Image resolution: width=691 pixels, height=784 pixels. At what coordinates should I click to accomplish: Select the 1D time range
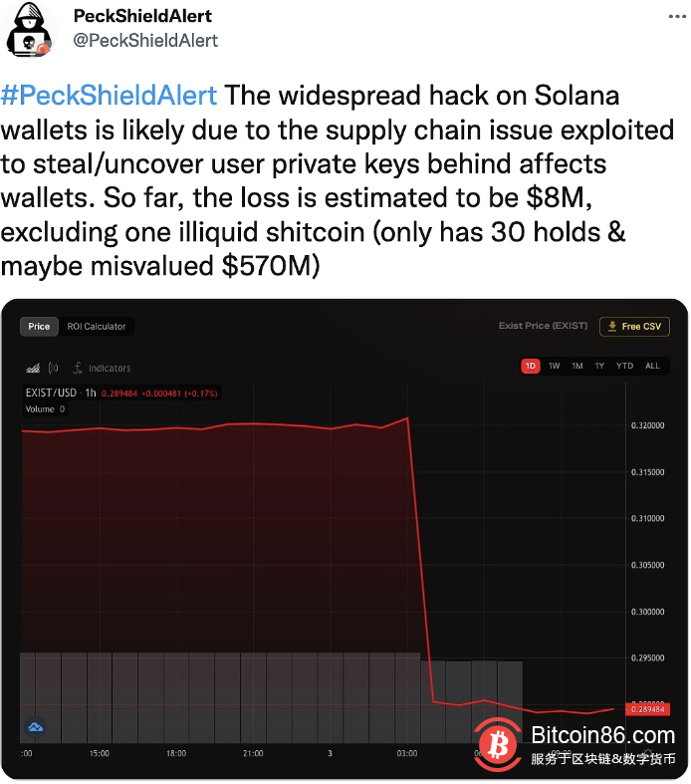tap(531, 366)
